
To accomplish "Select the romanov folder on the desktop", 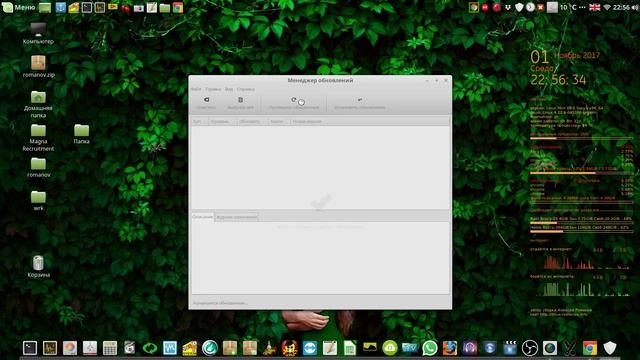I will point(38,167).
